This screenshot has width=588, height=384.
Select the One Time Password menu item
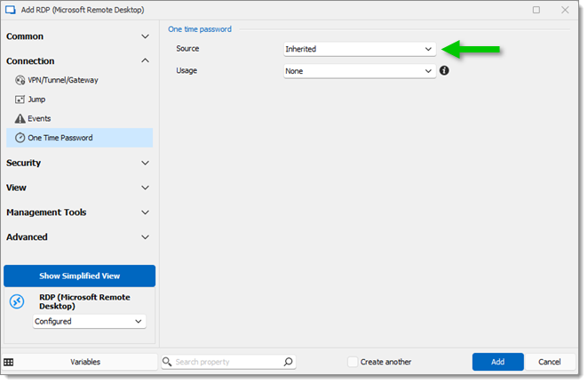[80, 138]
